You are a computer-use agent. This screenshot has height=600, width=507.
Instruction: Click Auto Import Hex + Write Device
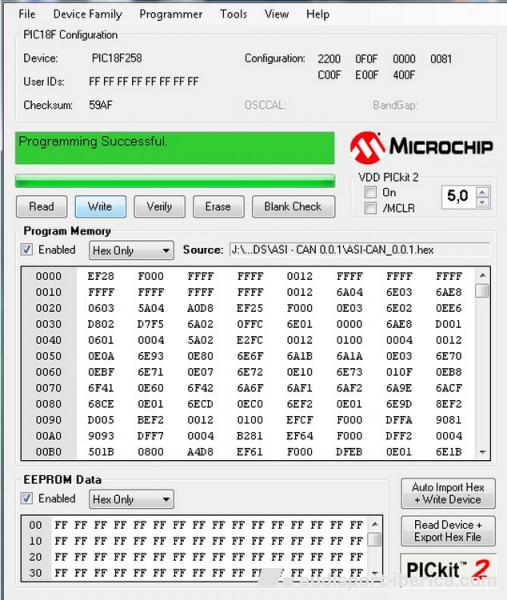tap(448, 493)
